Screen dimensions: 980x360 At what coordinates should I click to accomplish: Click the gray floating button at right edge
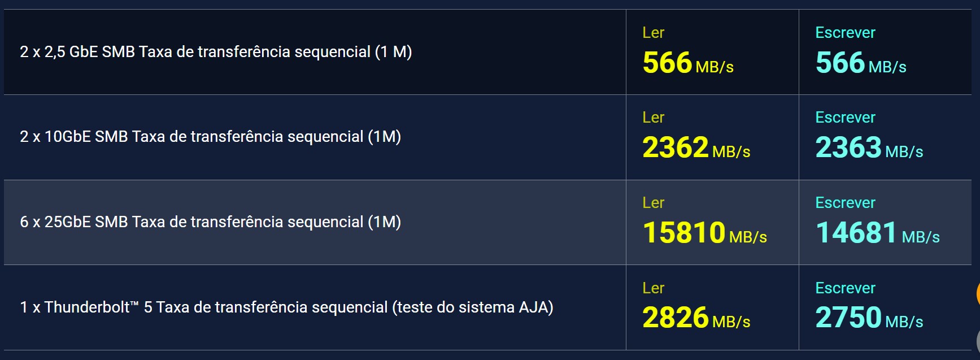[x=978, y=340]
